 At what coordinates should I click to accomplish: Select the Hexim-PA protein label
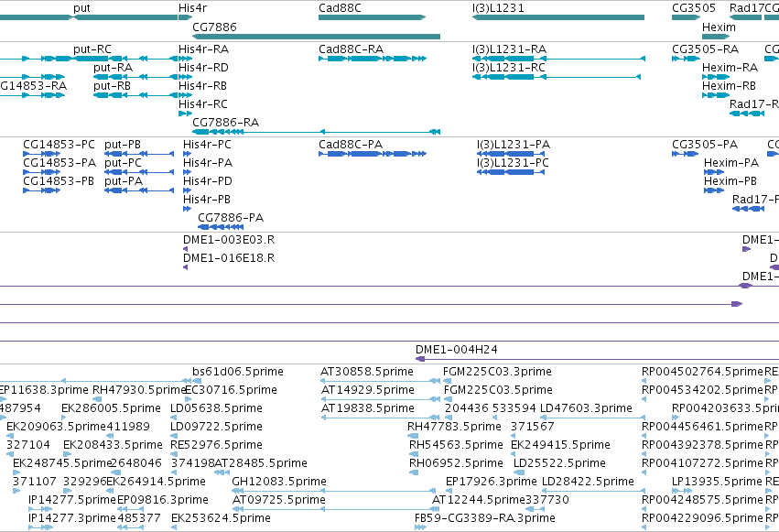pos(731,163)
